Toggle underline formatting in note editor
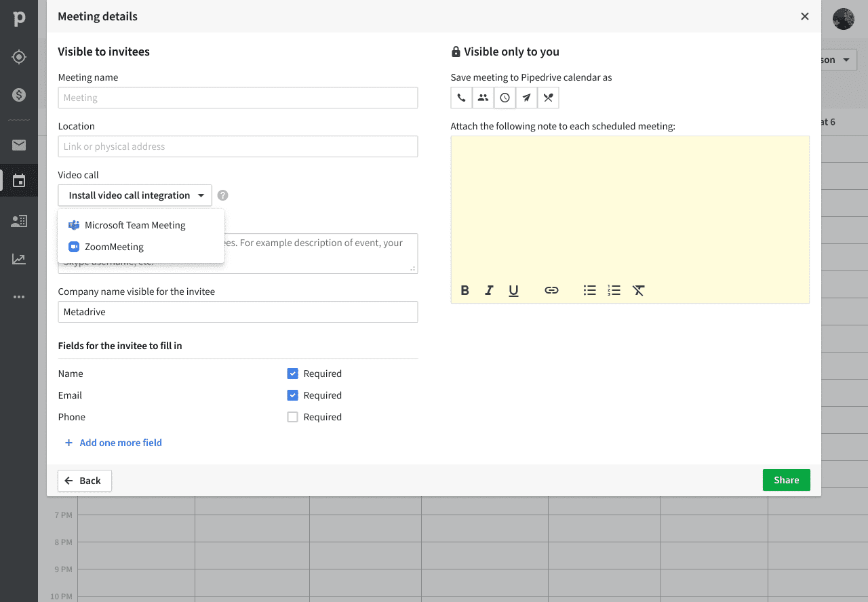 tap(513, 291)
